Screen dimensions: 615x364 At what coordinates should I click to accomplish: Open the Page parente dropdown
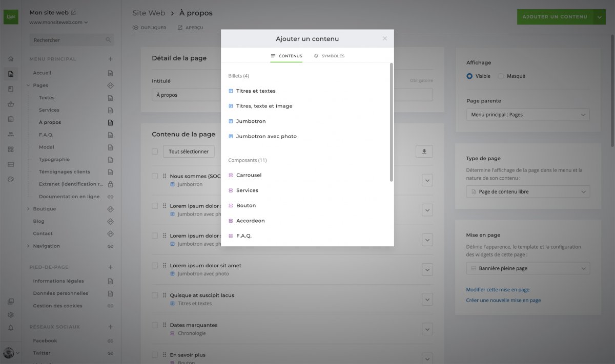coord(528,115)
